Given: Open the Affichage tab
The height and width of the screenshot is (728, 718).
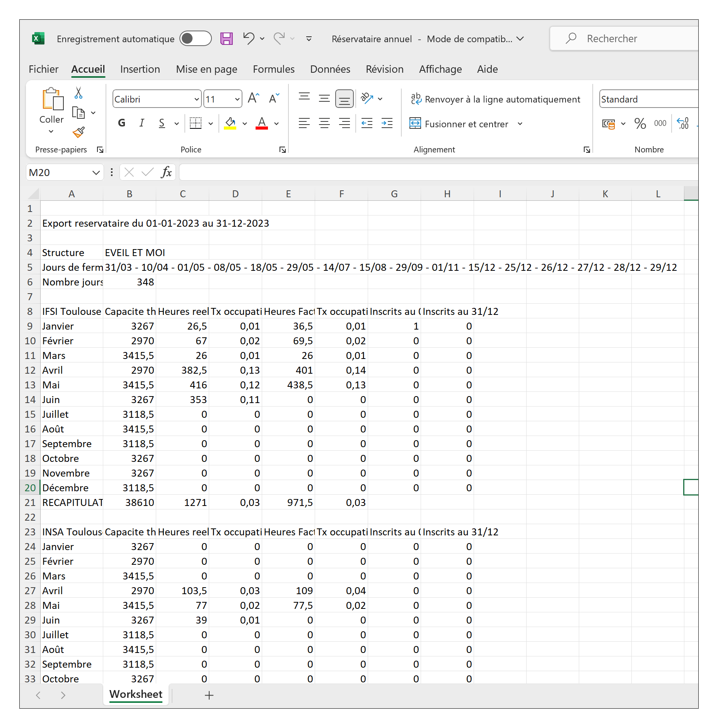Looking at the screenshot, I should [x=440, y=69].
